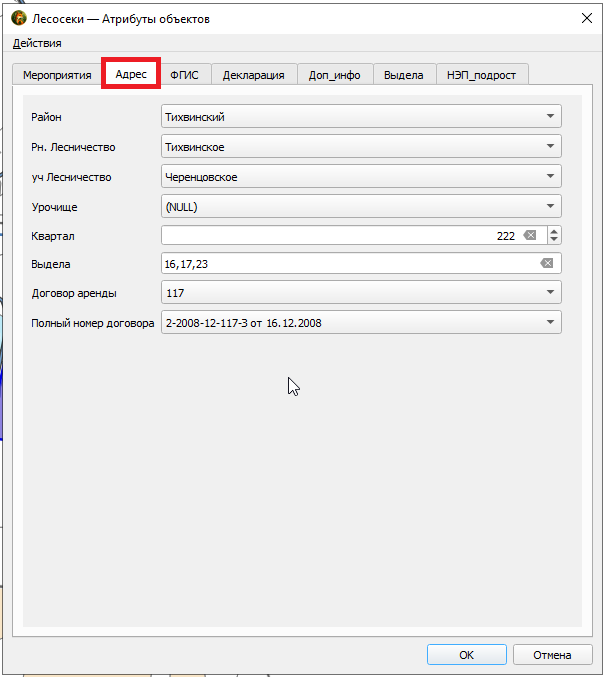Expand the Урочище dropdown showing NULL
Screen dimensions: 605x677
[x=361, y=206]
